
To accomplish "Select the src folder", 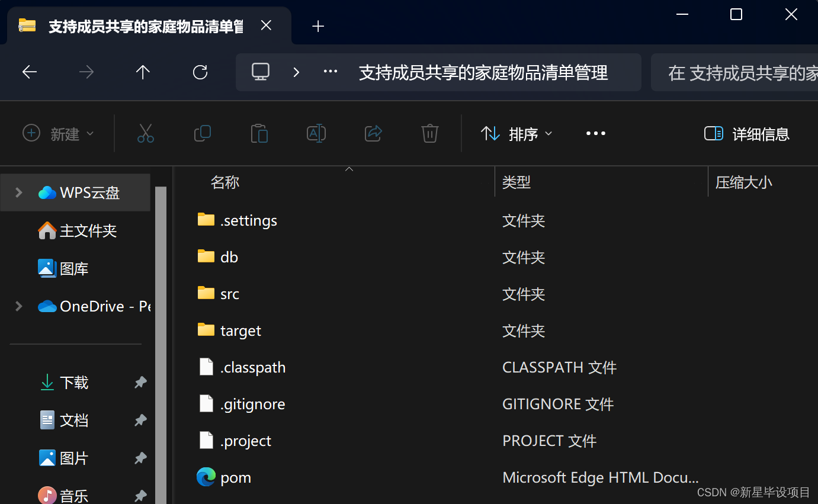I will (218, 294).
